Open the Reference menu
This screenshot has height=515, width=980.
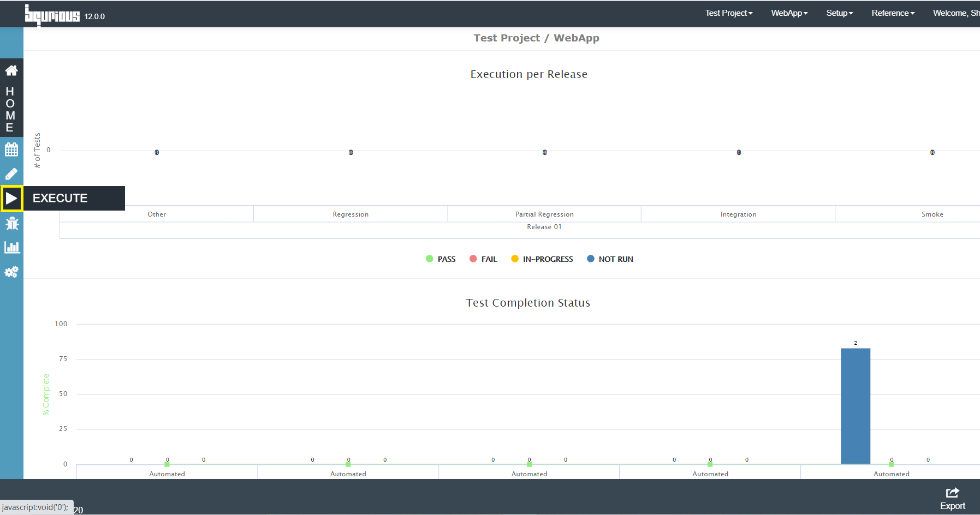(893, 13)
